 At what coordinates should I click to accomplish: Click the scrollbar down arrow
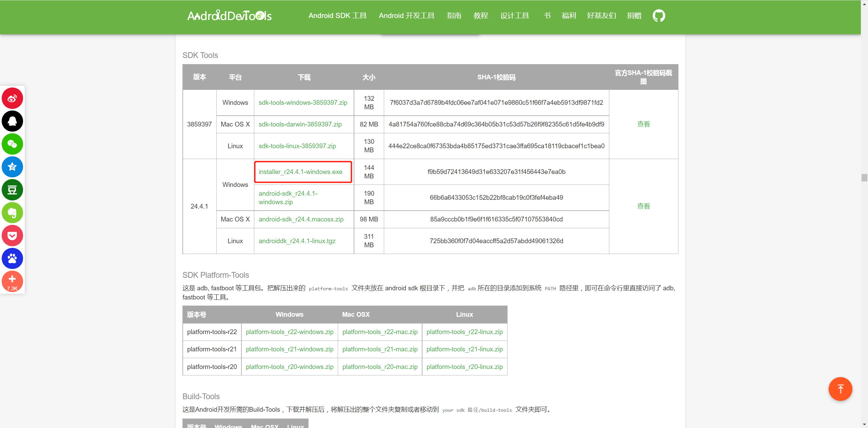click(864, 425)
